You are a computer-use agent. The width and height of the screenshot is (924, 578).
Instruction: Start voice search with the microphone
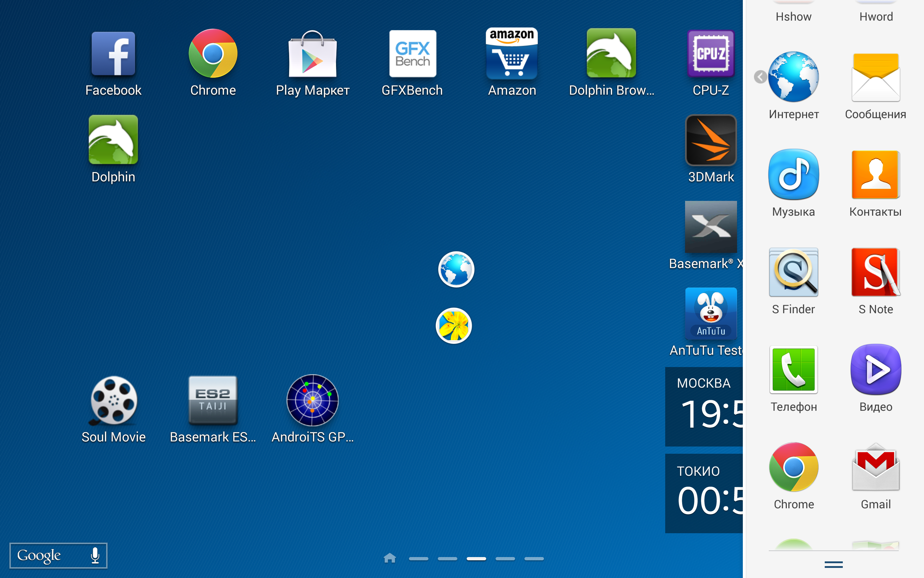click(95, 556)
